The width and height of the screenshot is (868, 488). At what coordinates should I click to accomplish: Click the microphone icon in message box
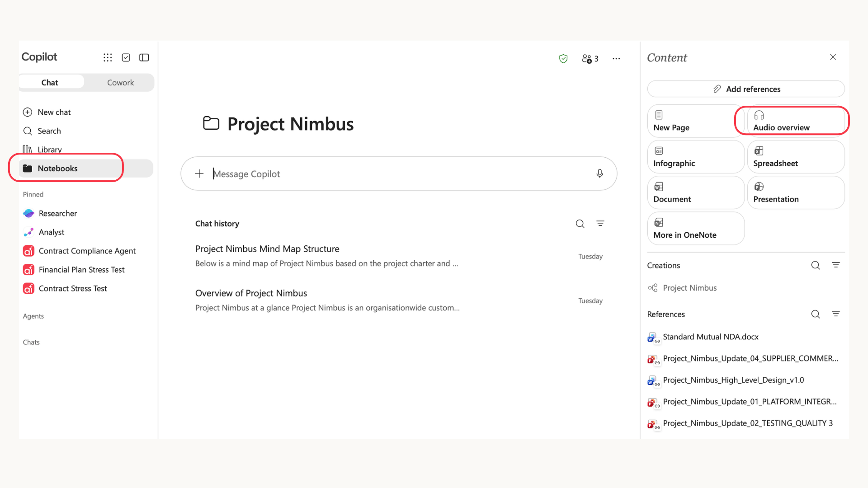(599, 174)
